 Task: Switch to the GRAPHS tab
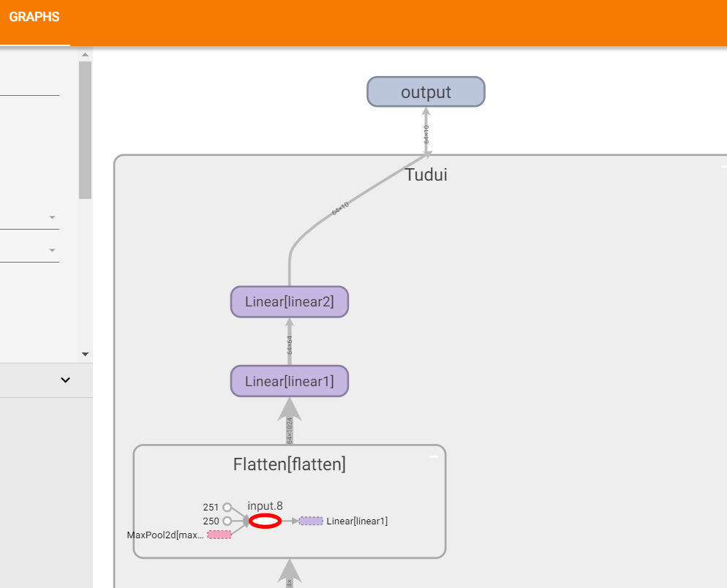(34, 18)
